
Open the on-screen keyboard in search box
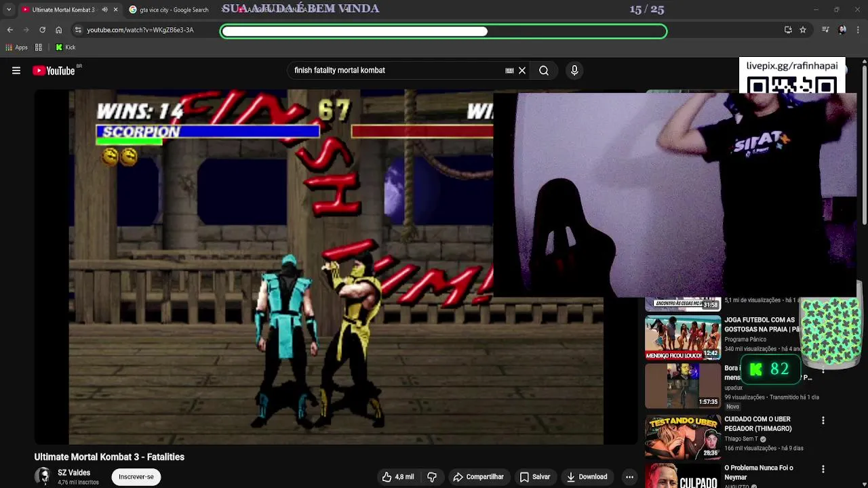509,70
